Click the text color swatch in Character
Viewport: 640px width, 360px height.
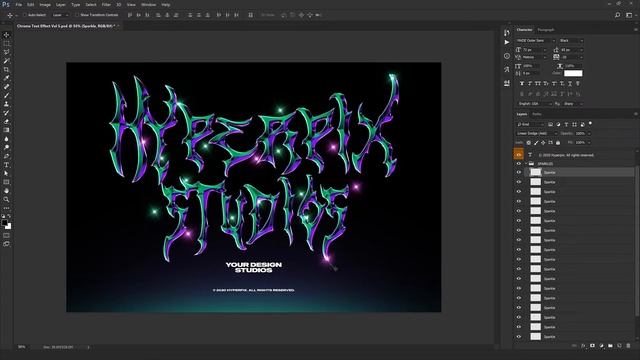coord(573,73)
